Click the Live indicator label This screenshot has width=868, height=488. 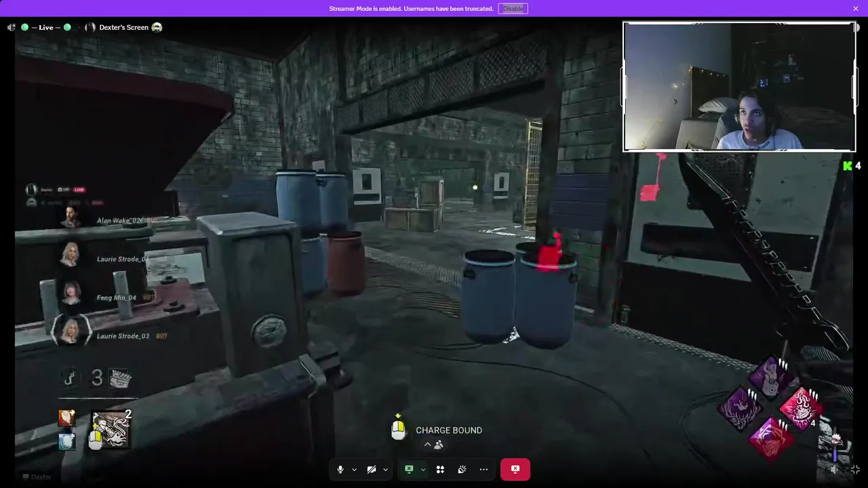[x=46, y=28]
